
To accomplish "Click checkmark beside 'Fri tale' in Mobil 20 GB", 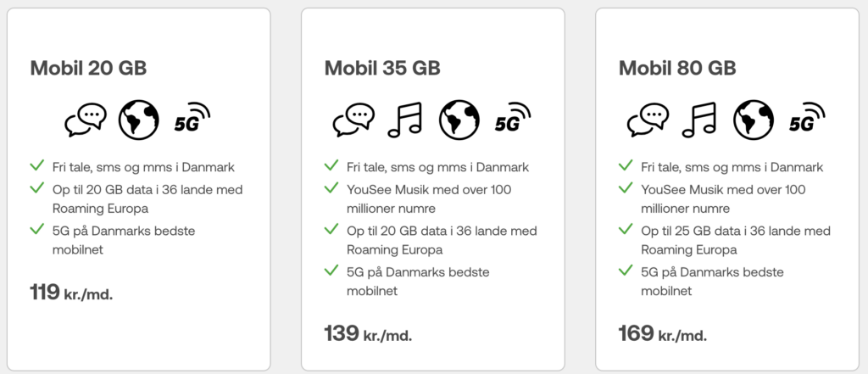I will [37, 165].
